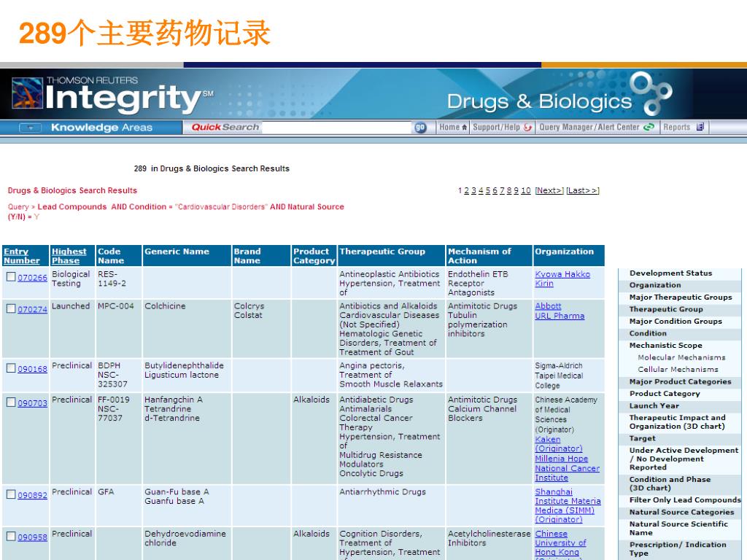Click the QuickSearch go button
747x560 pixels.
tap(419, 127)
